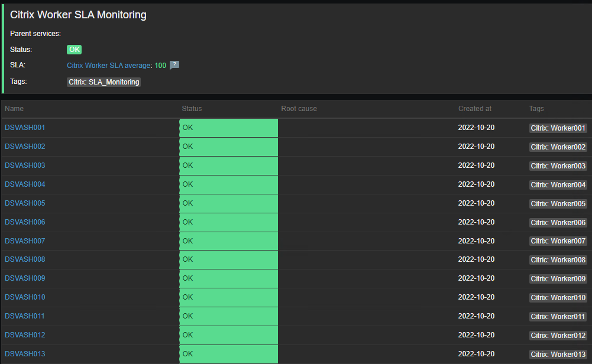Open the DSVASH001 service
Screen dimensions: 592x364
tap(25, 128)
